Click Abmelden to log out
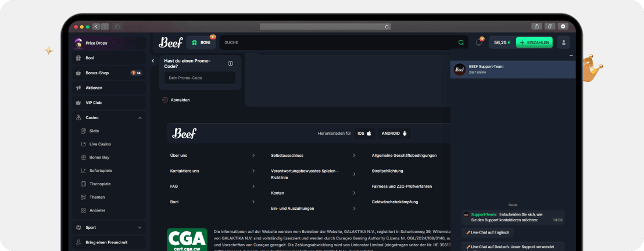This screenshot has width=644, height=251. tap(177, 100)
